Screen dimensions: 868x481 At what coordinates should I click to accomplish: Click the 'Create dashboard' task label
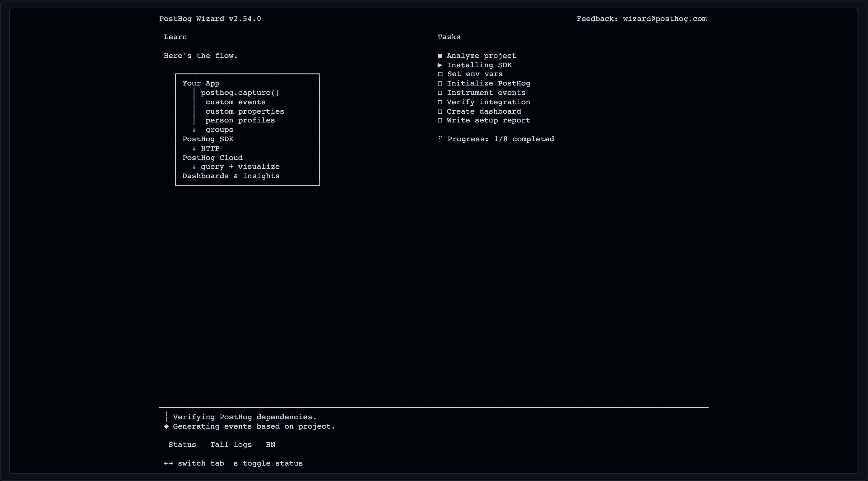tap(483, 111)
